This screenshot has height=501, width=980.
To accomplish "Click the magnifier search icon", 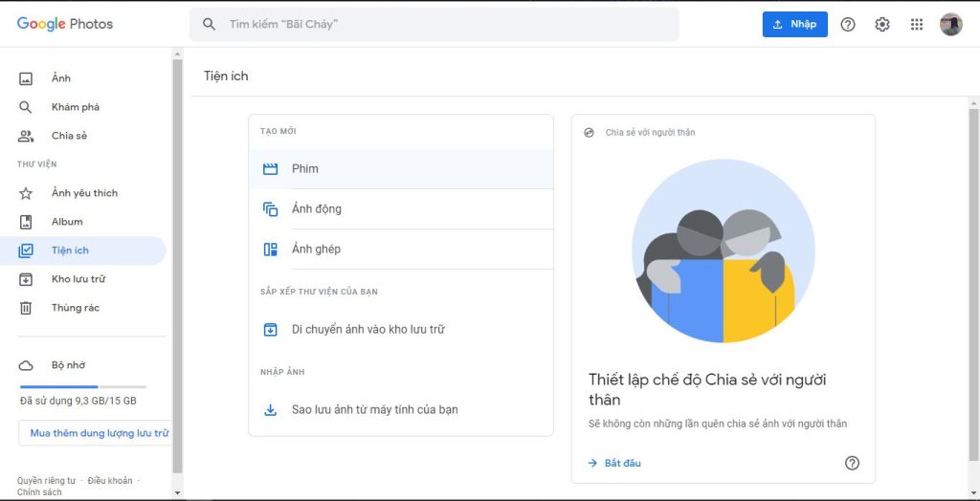I will pos(210,24).
